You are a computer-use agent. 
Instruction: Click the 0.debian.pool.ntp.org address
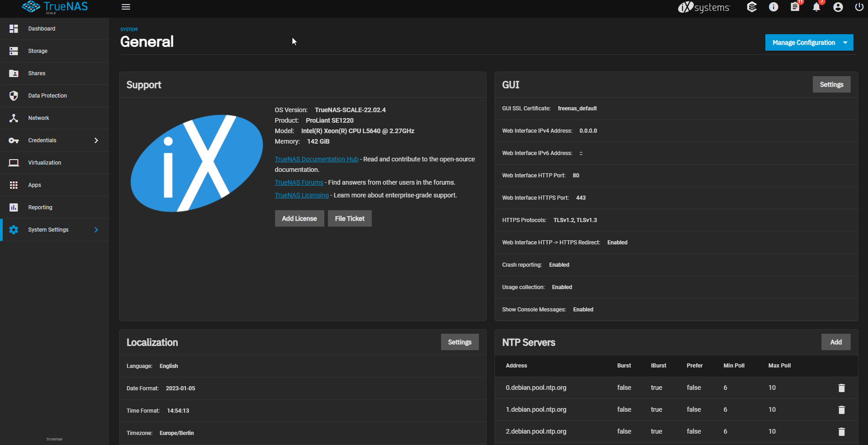536,388
